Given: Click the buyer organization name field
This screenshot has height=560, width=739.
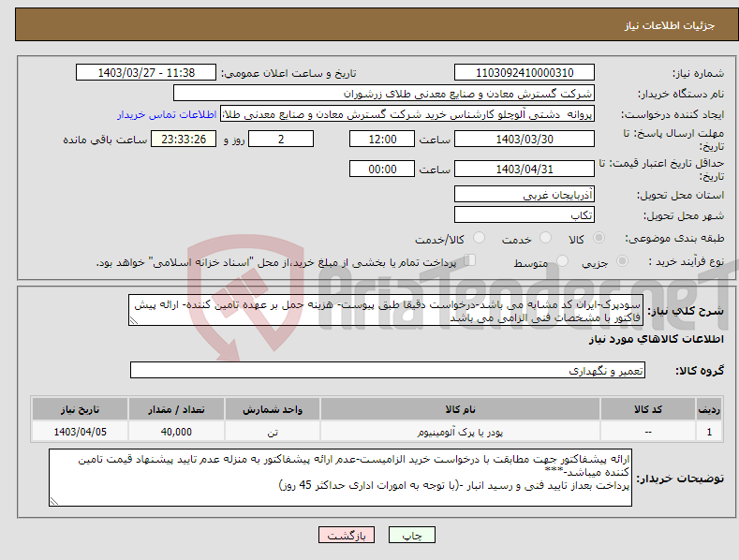Looking at the screenshot, I should point(384,94).
